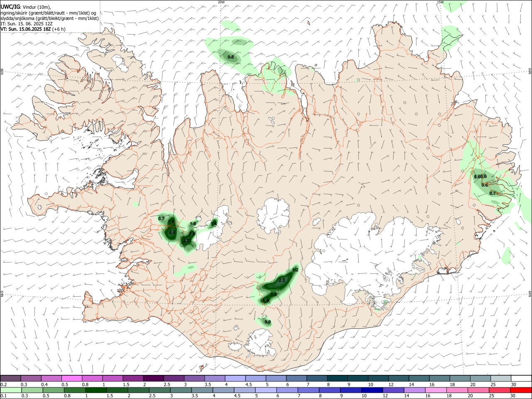Select the dark purple swatch labeled 2 in top row
532x399 pixels.
pyautogui.click(x=153, y=378)
